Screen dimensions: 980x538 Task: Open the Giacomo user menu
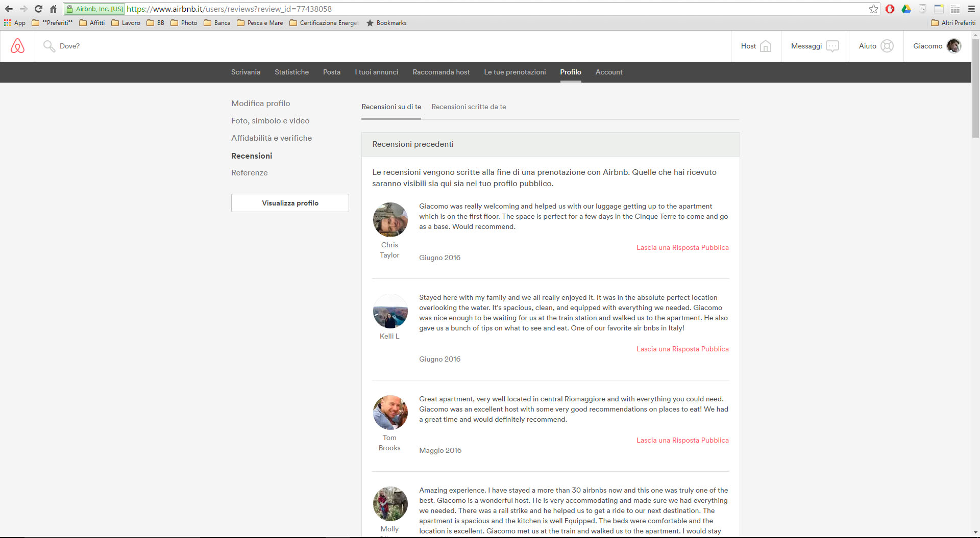click(937, 46)
